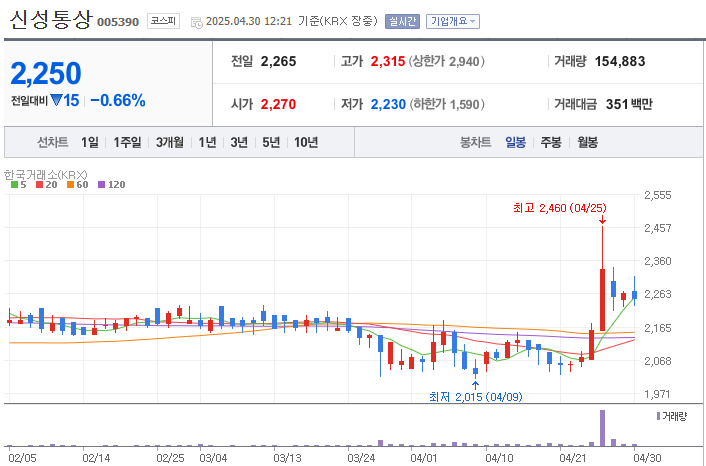Viewport: 706px width, 466px height.
Task: Click the 시가 value 2,270
Action: point(278,104)
